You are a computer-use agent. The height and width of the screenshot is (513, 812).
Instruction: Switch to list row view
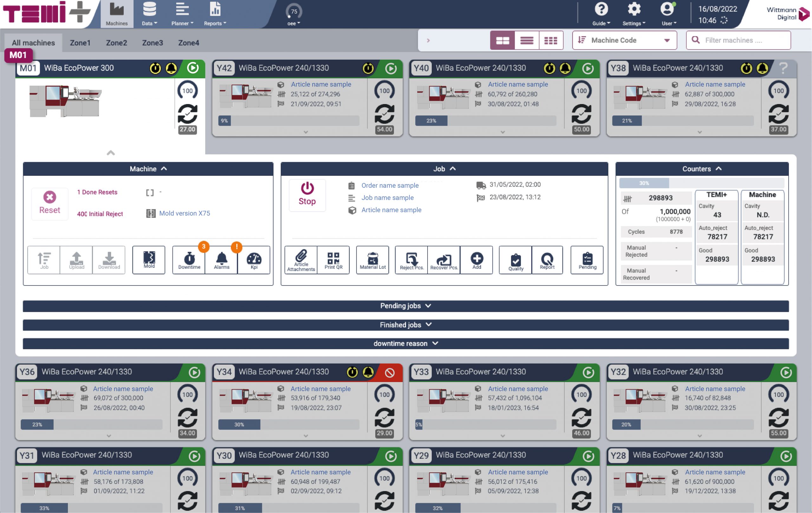(527, 41)
